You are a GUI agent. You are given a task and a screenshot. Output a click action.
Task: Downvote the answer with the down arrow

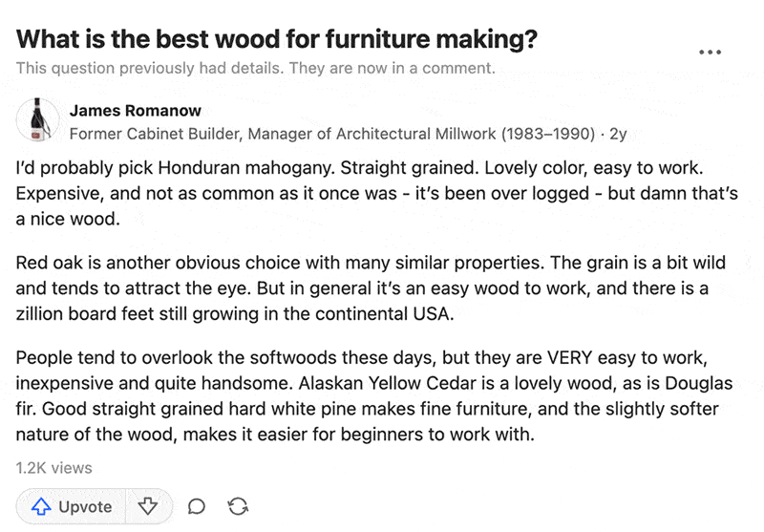pos(147,506)
